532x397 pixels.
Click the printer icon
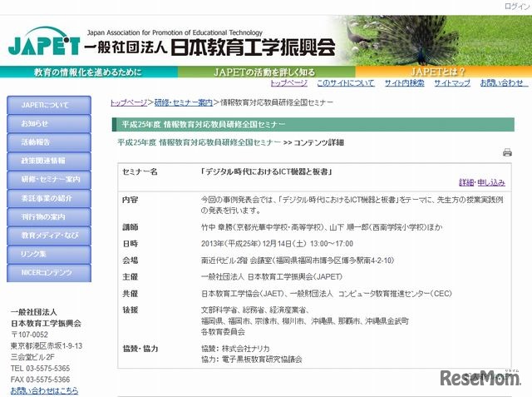click(507, 152)
